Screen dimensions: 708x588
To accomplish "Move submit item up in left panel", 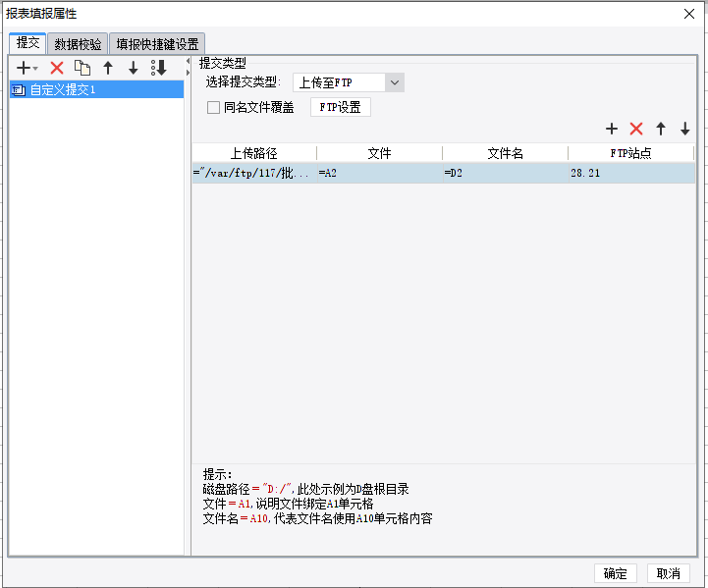I will (x=108, y=68).
